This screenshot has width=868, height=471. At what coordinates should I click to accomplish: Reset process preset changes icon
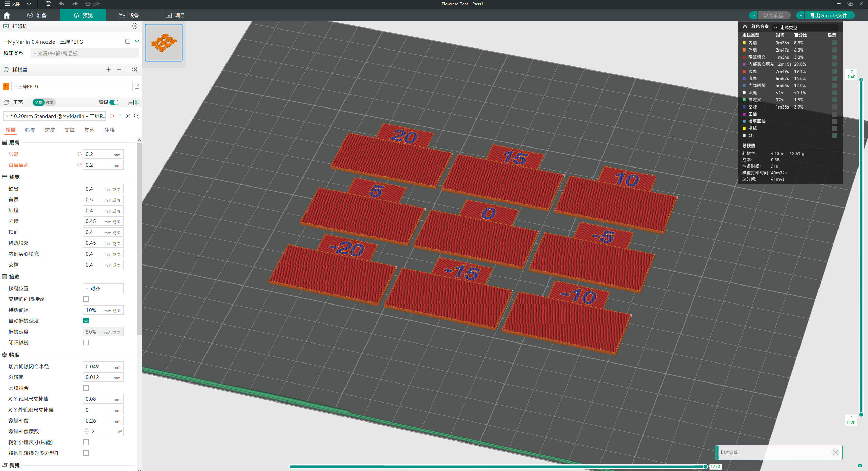click(x=112, y=116)
